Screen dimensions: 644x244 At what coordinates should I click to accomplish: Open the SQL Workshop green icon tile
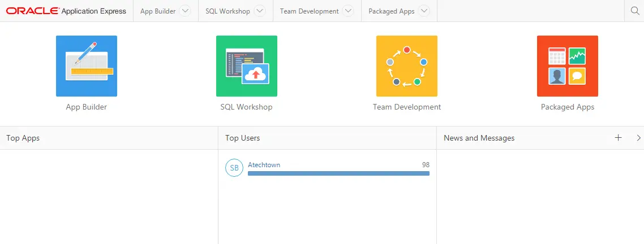tap(246, 66)
